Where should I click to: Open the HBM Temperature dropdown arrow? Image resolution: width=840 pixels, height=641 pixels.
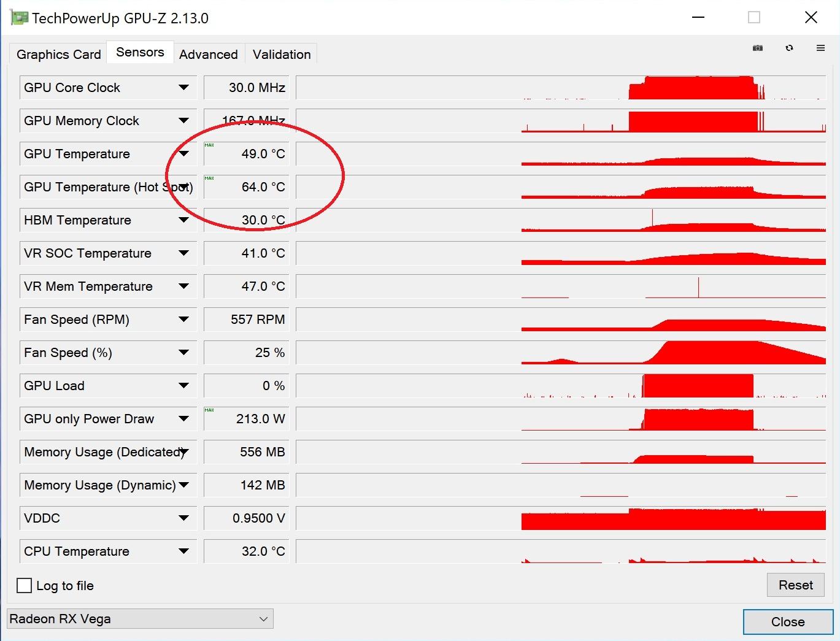(x=183, y=220)
